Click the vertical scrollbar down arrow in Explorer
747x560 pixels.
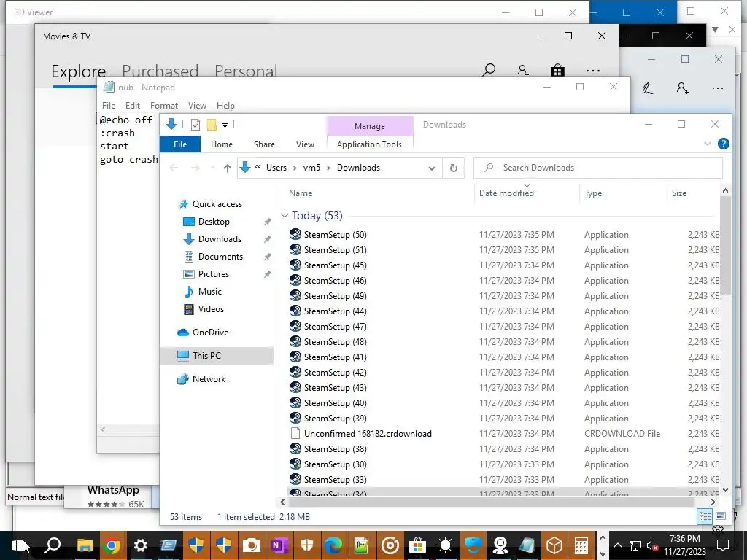(725, 489)
